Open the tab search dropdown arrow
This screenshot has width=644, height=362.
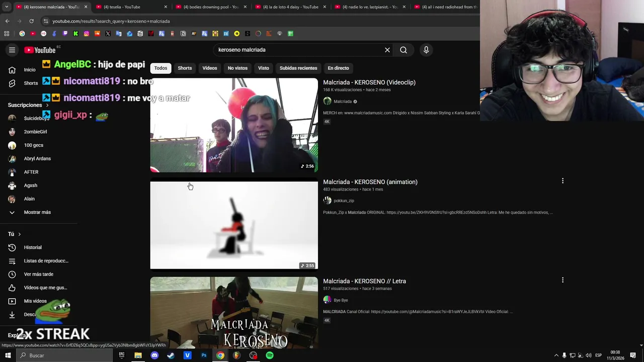[7, 7]
